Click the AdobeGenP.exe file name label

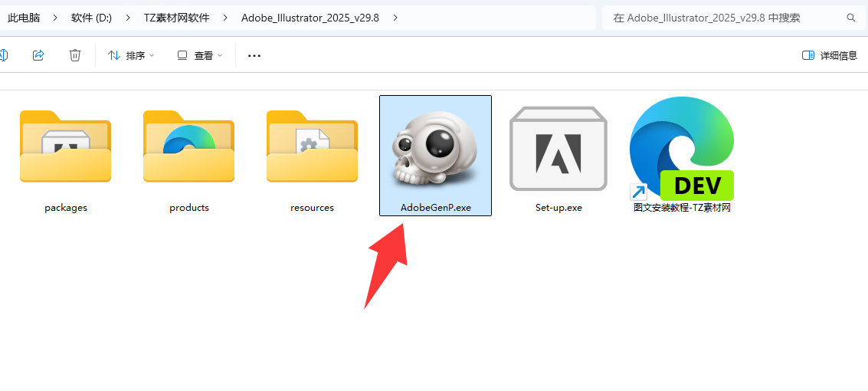click(436, 208)
